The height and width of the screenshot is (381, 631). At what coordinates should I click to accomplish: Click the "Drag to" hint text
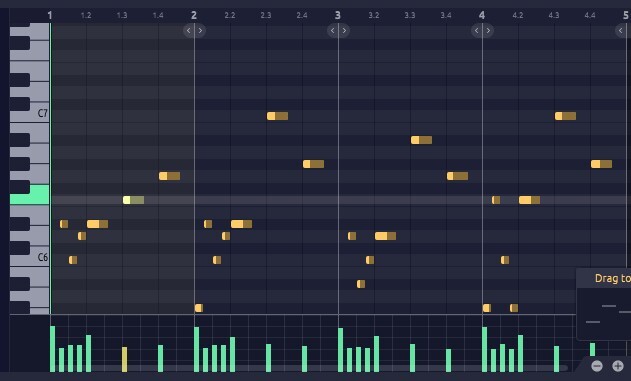(612, 278)
